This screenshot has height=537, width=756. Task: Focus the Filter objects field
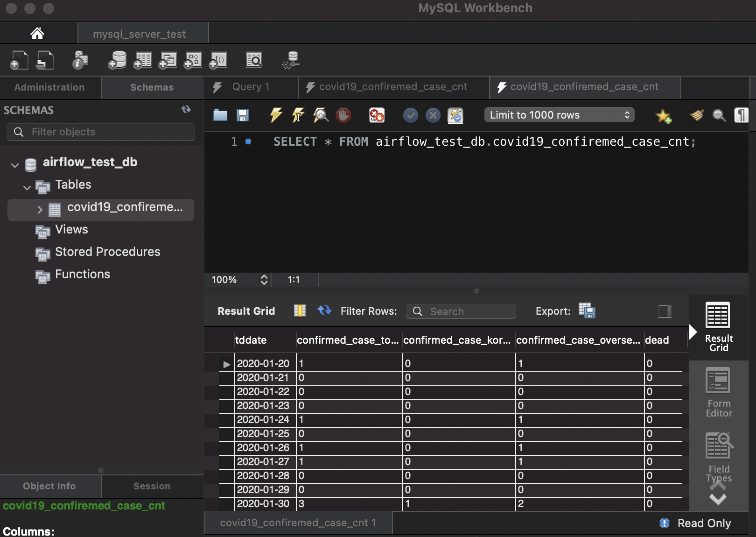[x=101, y=132]
